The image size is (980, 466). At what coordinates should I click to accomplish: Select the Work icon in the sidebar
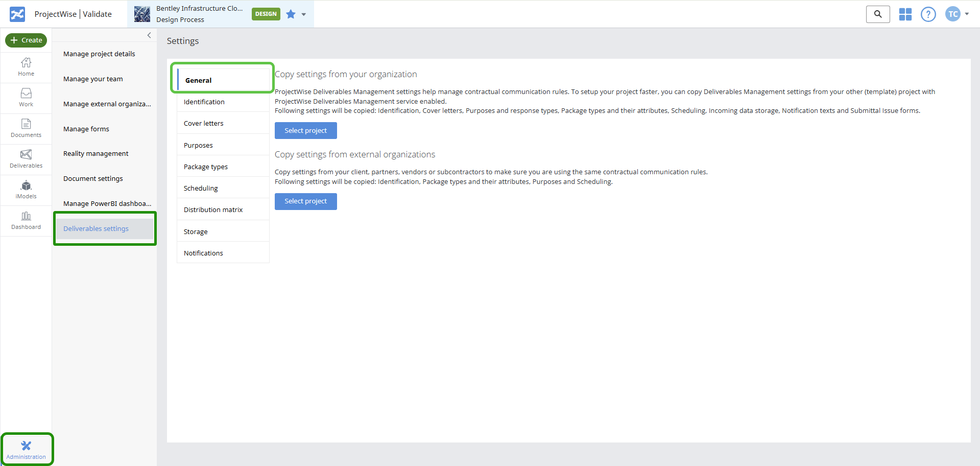click(26, 97)
